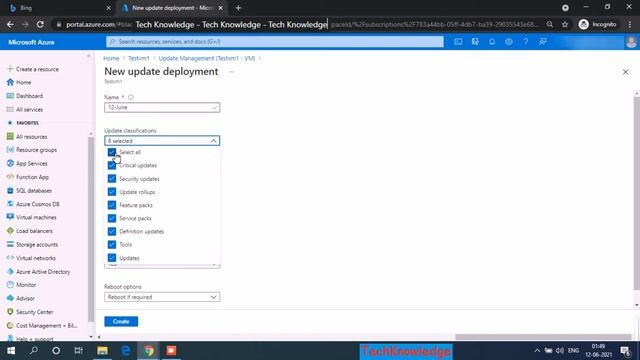Image resolution: width=640 pixels, height=360 pixels.
Task: Click the Load balancers icon
Action: (x=10, y=231)
